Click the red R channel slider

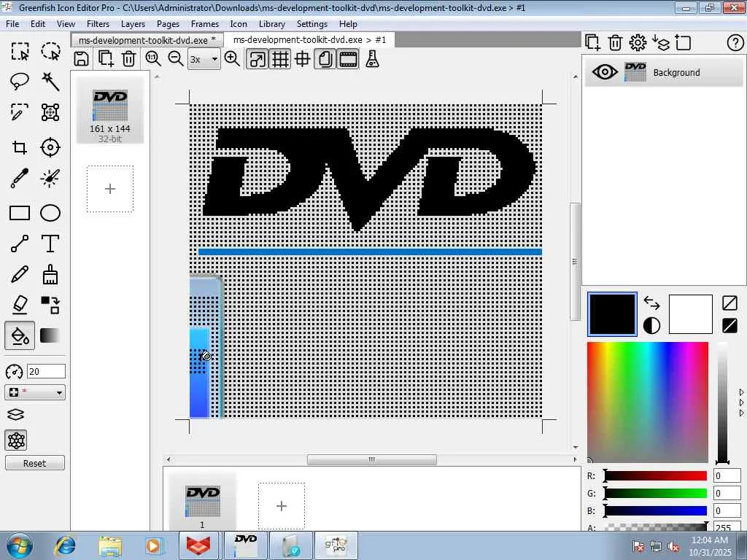[x=656, y=475]
